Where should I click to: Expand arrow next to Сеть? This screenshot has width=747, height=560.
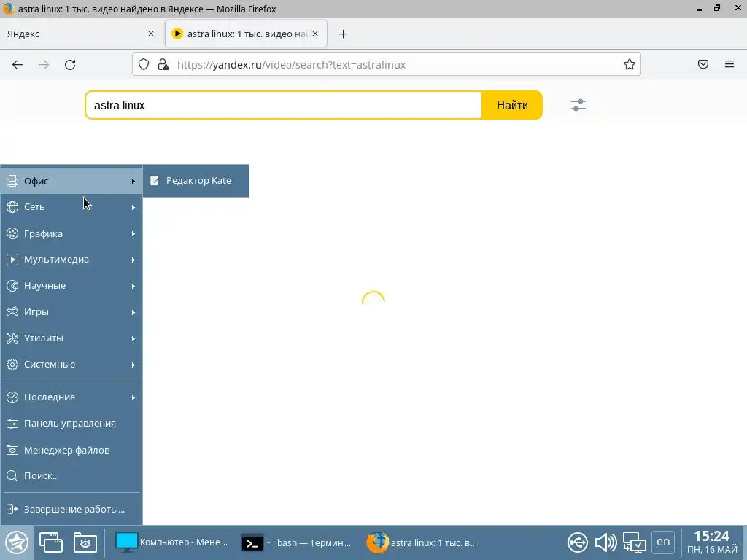pyautogui.click(x=133, y=207)
